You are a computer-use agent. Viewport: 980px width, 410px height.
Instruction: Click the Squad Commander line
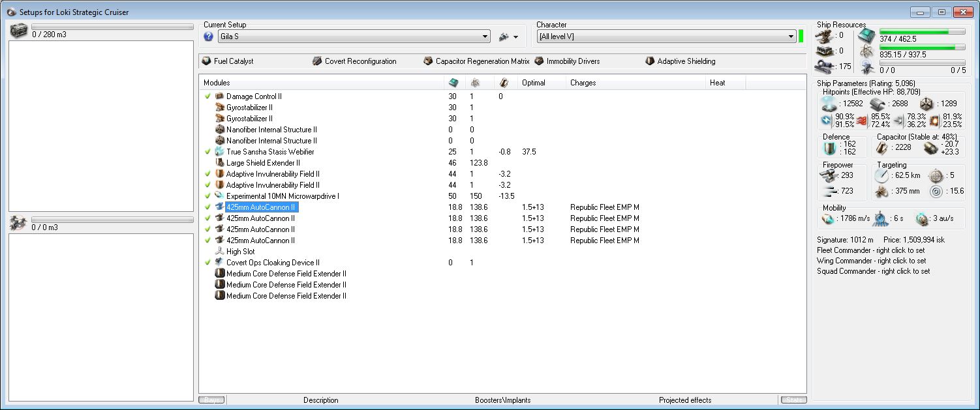tap(874, 271)
